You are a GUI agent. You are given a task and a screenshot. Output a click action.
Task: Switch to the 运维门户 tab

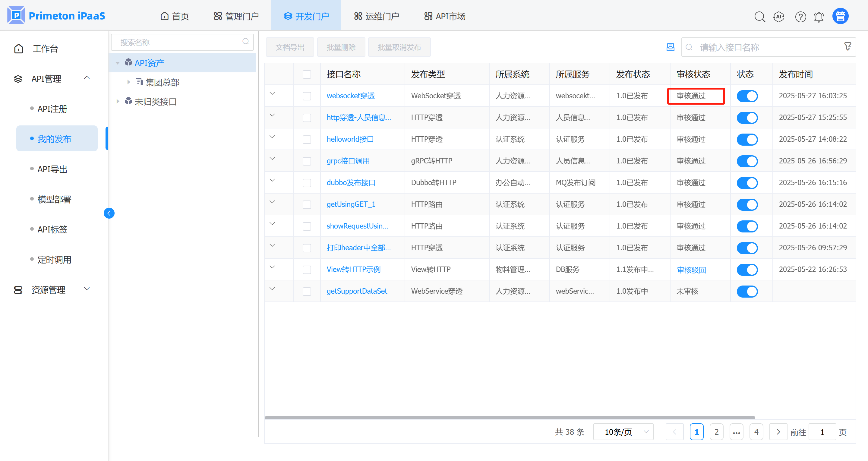point(376,16)
